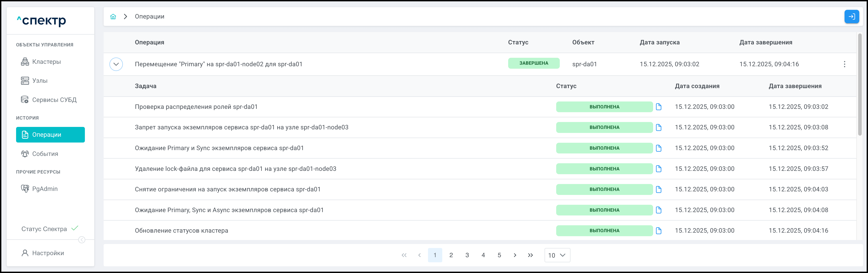Jump to the last page
Screen dimensions: 868x273
530,255
